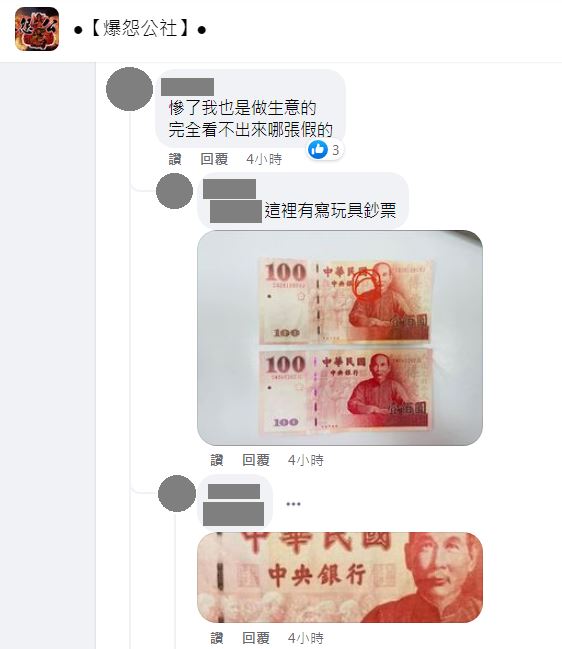This screenshot has height=649, width=562.
Task: View the second commenter's gray avatar
Action: pyautogui.click(x=174, y=191)
